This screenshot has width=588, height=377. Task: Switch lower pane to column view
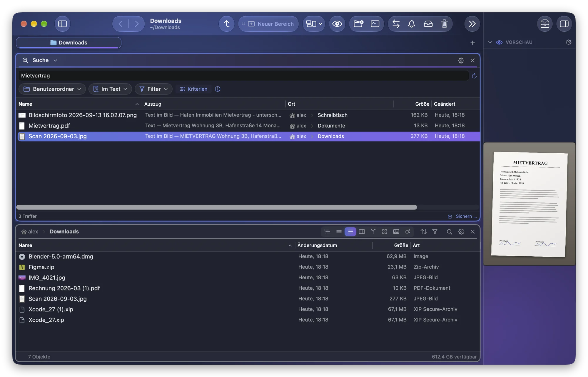click(x=362, y=232)
